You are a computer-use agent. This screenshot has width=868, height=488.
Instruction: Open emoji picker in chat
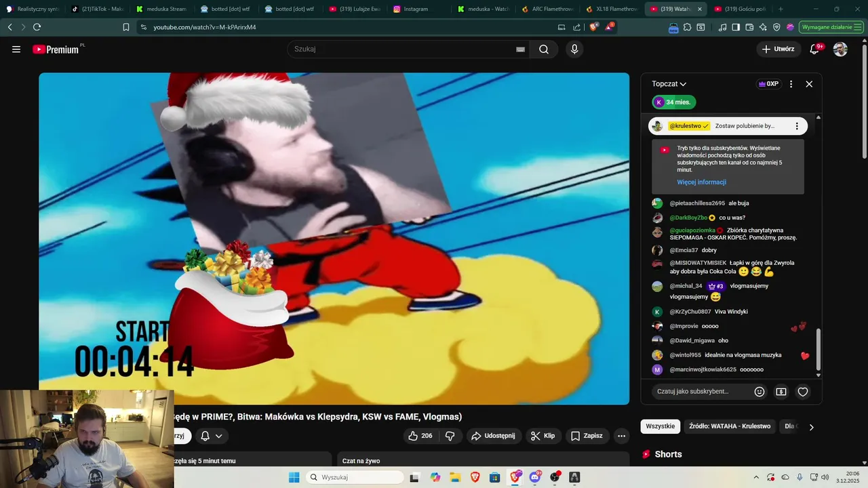tap(759, 392)
